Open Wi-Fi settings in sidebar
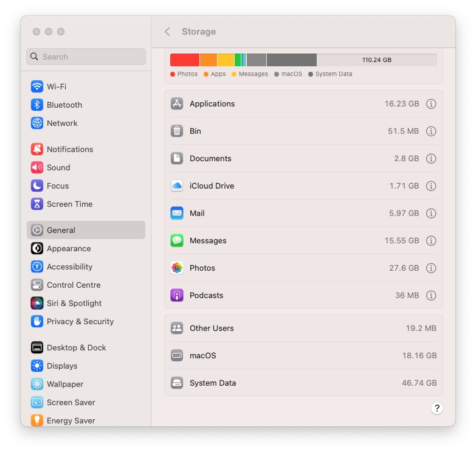This screenshot has height=452, width=476. click(86, 86)
